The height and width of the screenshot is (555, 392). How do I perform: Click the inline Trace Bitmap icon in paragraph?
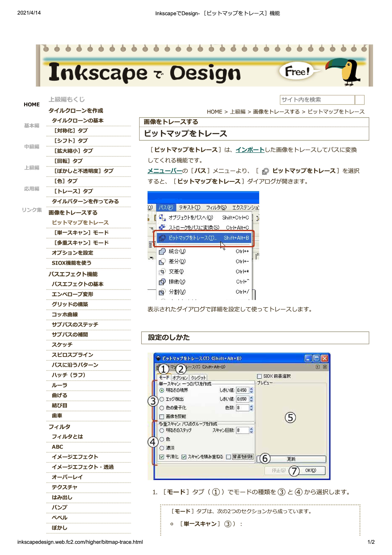coord(265,171)
